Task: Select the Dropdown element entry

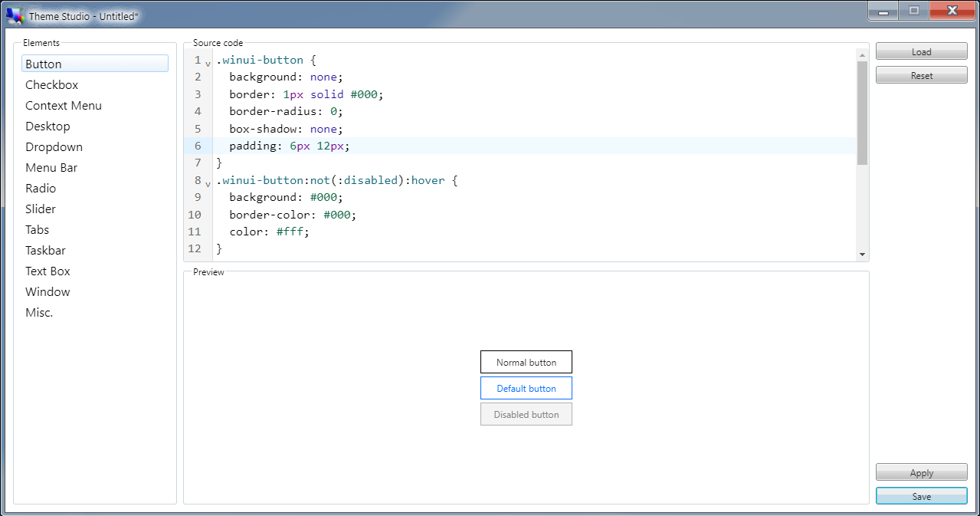Action: coord(54,146)
